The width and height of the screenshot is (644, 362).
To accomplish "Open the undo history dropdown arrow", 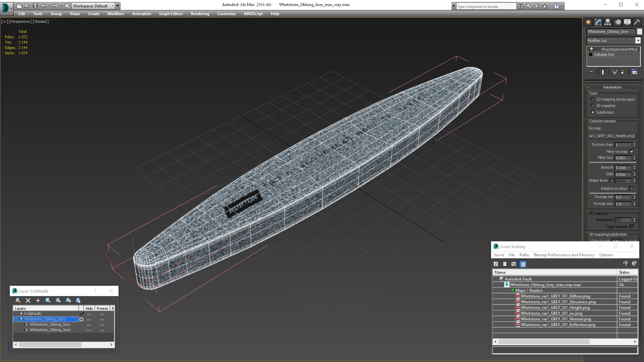I will pyautogui.click(x=49, y=6).
